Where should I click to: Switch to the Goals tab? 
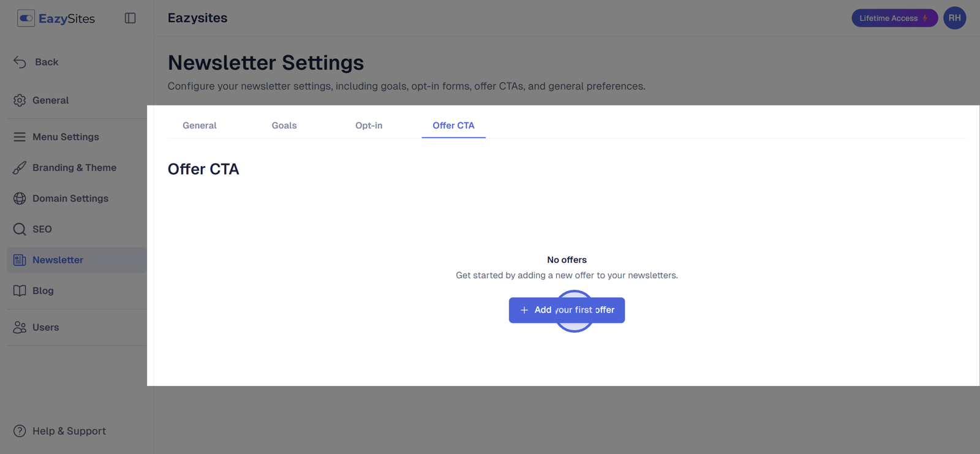click(284, 126)
